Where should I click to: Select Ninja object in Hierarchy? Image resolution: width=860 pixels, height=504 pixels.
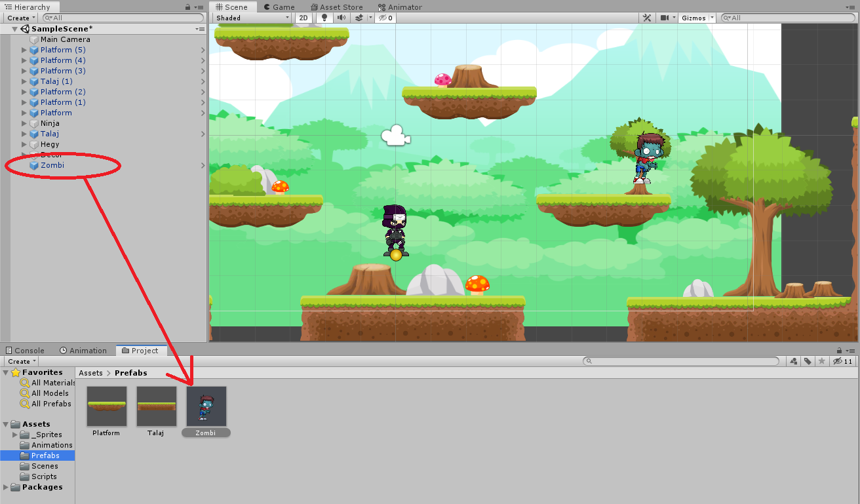[x=50, y=123]
